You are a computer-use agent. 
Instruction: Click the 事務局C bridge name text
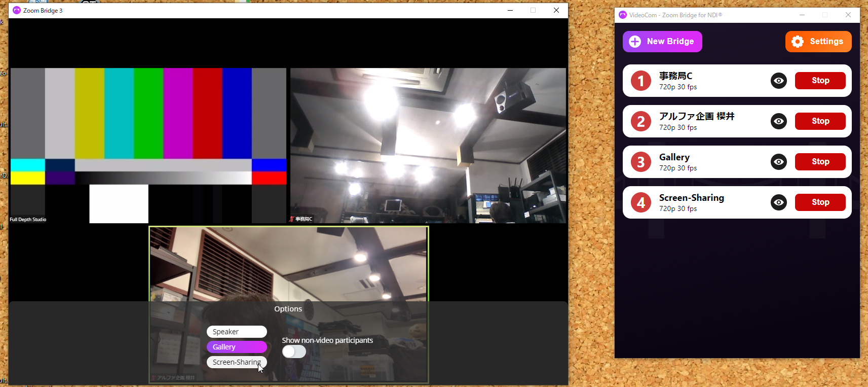pos(675,76)
